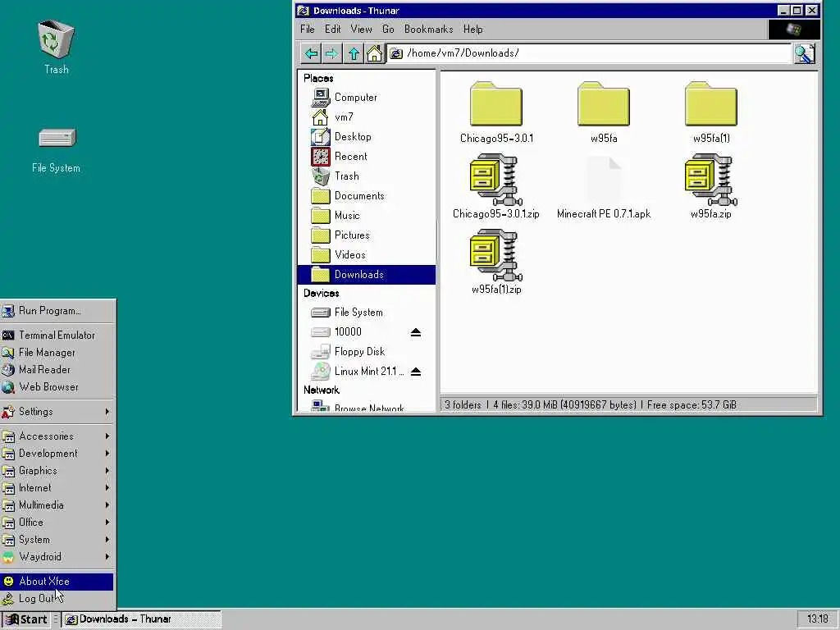Select Videos in the Places sidebar
The width and height of the screenshot is (840, 630).
pyautogui.click(x=367, y=255)
